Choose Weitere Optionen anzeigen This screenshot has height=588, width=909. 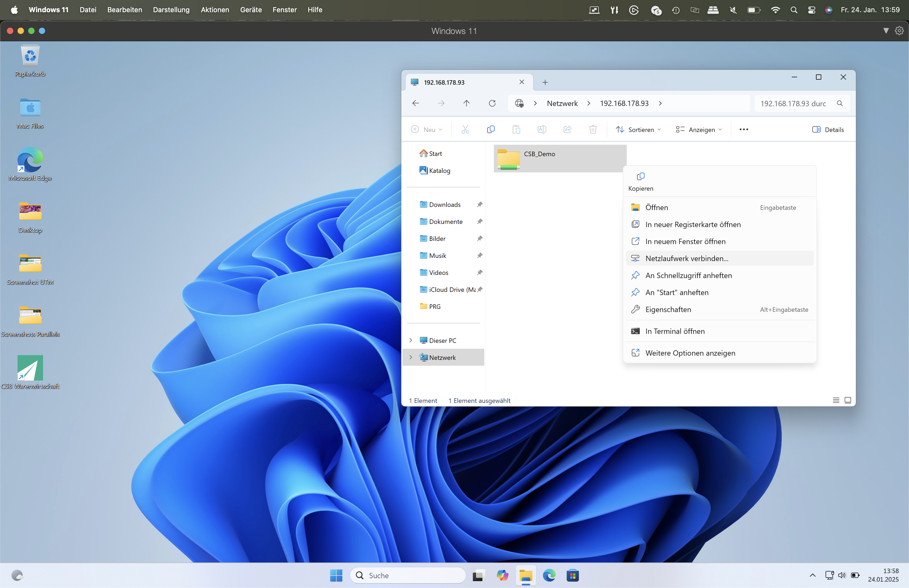(719, 353)
